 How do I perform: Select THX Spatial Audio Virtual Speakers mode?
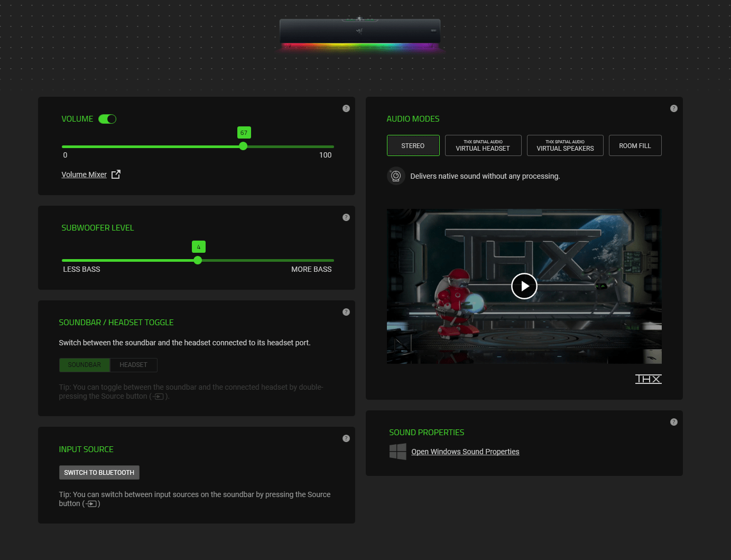click(x=565, y=145)
